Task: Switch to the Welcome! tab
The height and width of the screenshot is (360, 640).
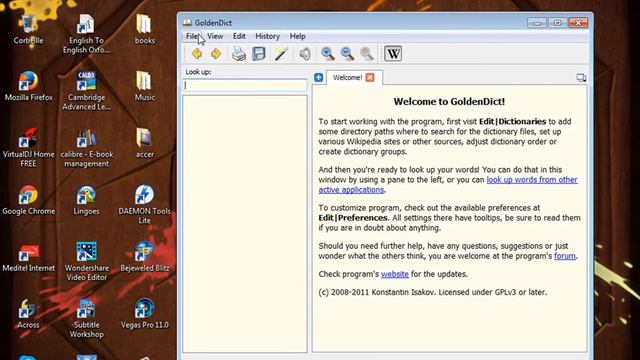Action: coord(347,77)
